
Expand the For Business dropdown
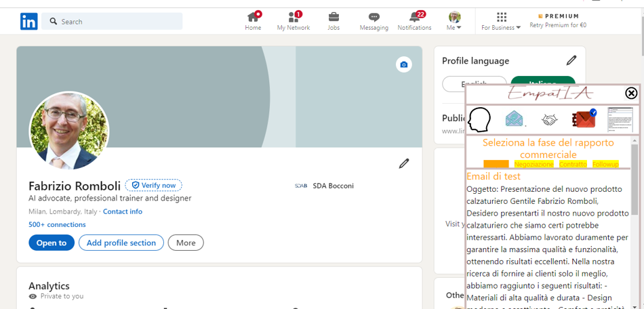[x=501, y=21]
